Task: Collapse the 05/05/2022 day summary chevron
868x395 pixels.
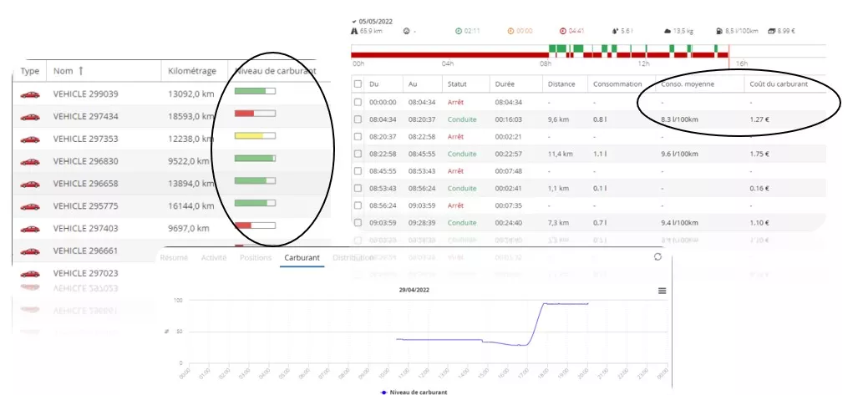Action: pos(354,20)
